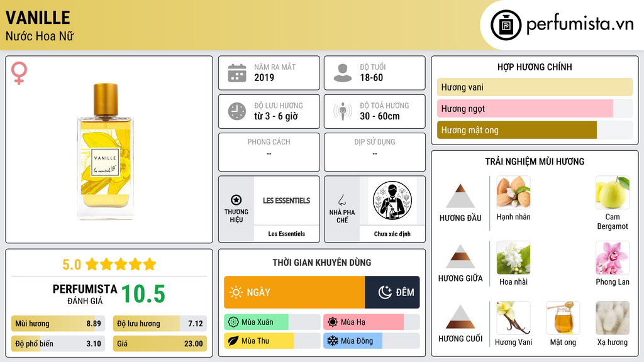Viewport: 644px width, 362px height.
Task: Click the orange Ngày time segment
Action: click(294, 292)
